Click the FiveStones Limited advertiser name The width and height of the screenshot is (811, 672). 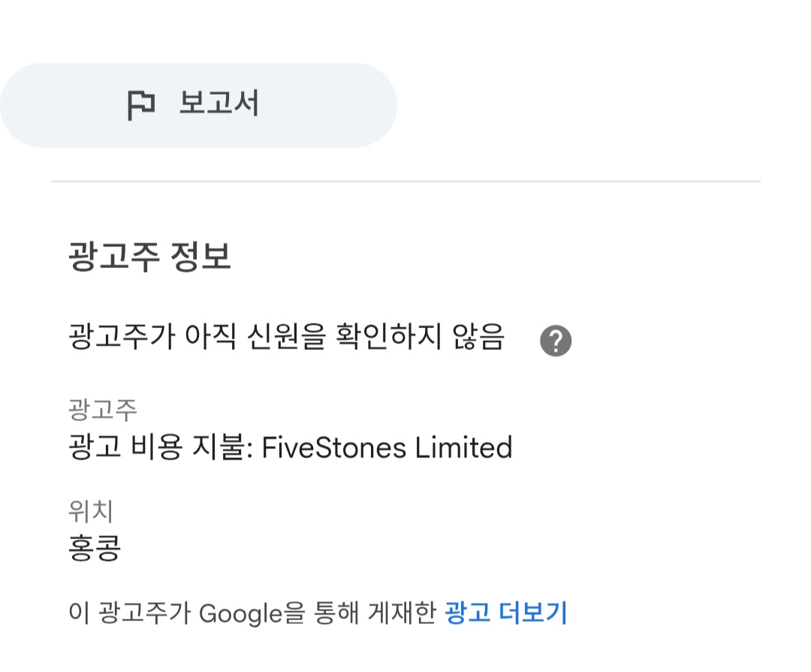(x=387, y=448)
